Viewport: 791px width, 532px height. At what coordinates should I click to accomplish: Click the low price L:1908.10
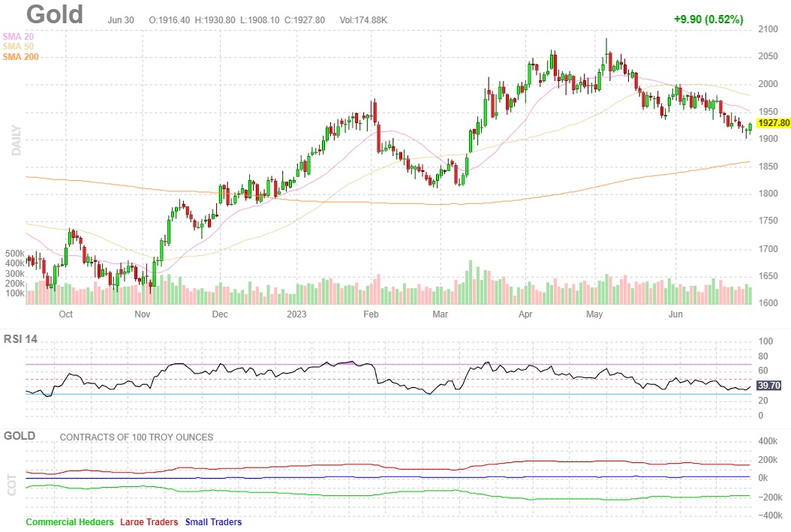click(260, 20)
